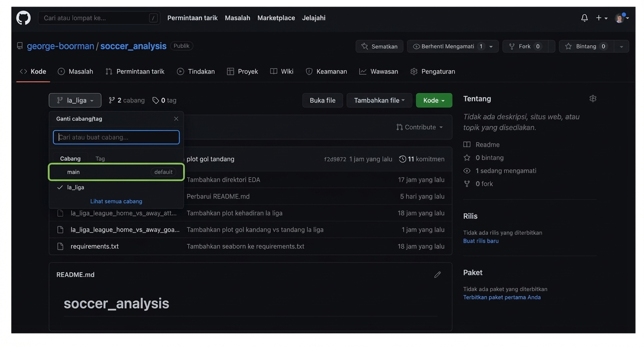Viewport: 644px width, 347px height.
Task: Focus the 'Cari atau buat cabang' field
Action: pos(116,137)
